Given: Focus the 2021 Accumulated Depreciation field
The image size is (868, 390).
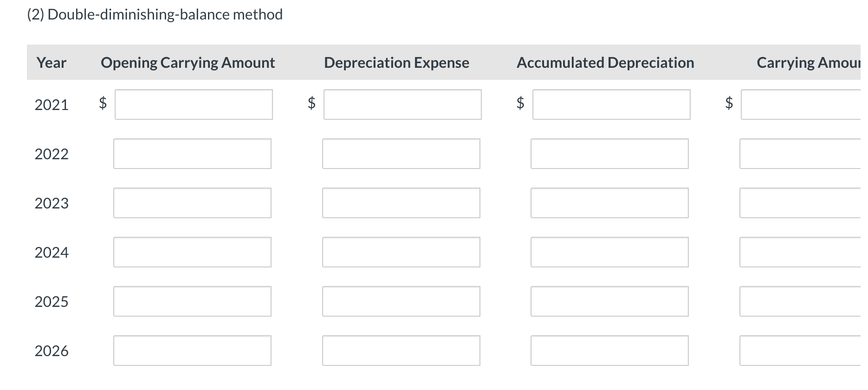Looking at the screenshot, I should click(611, 104).
